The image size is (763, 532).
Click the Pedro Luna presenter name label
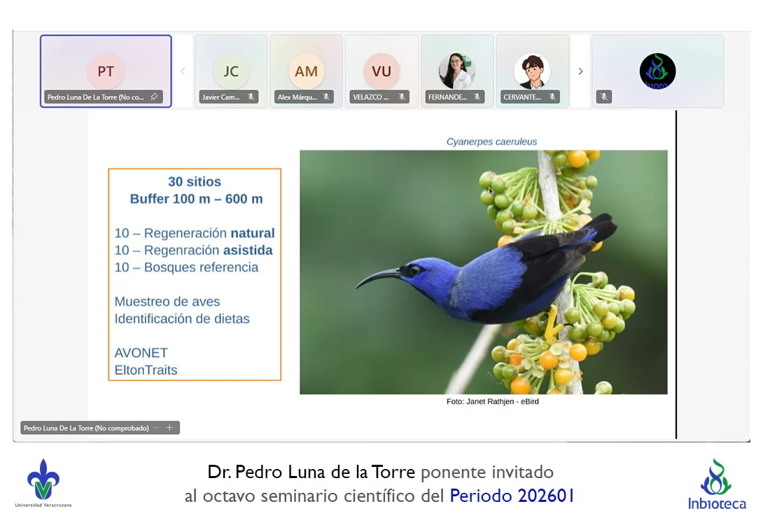85,428
